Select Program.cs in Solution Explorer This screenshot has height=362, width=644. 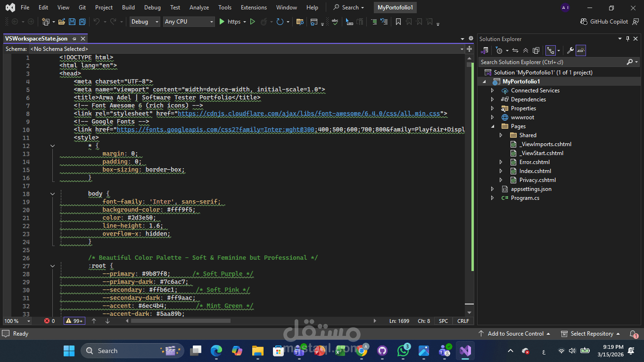pos(525,198)
